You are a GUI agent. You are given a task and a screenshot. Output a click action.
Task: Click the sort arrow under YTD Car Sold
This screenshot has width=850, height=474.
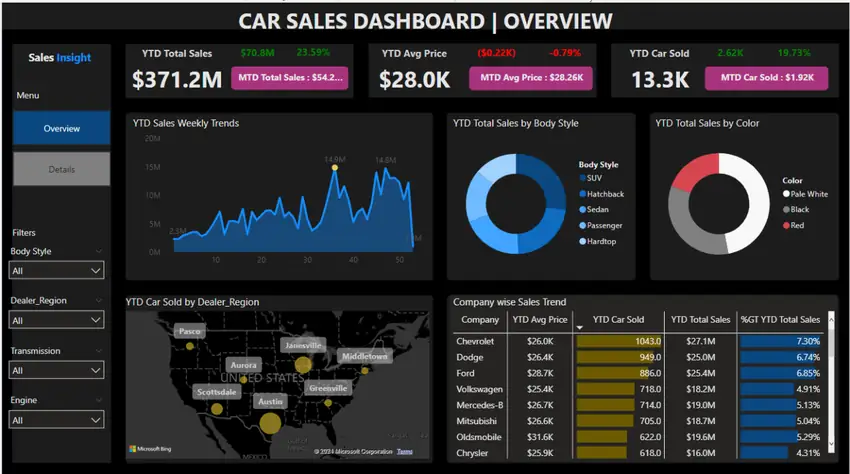(579, 328)
